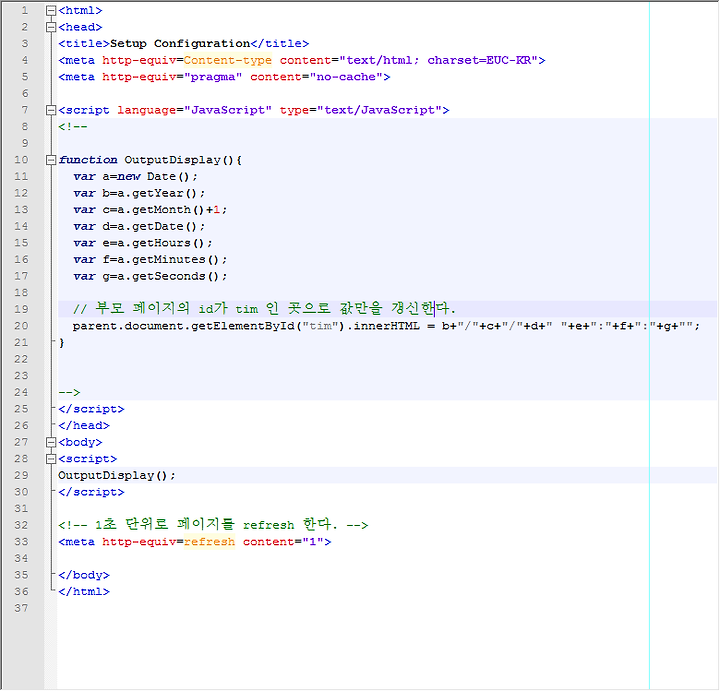Click the language="JavaScript" attribute on line 7
This screenshot has width=720, height=691.
click(195, 110)
